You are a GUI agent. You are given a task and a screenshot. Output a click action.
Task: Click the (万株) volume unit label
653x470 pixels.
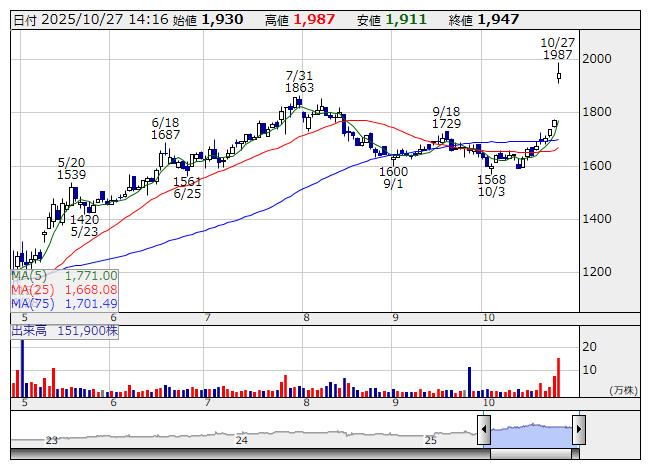623,390
